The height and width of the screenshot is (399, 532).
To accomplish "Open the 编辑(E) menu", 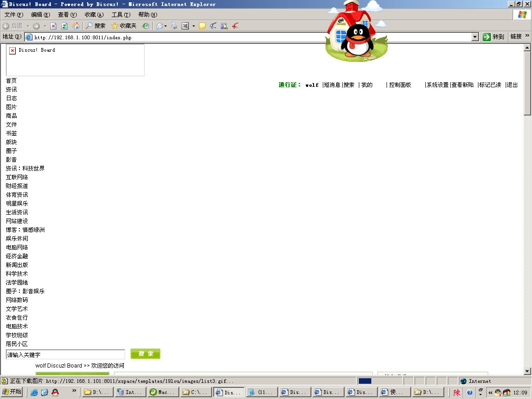I will click(40, 15).
